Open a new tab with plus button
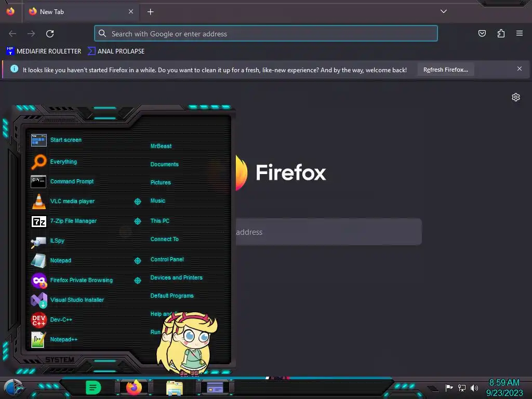 (x=150, y=12)
